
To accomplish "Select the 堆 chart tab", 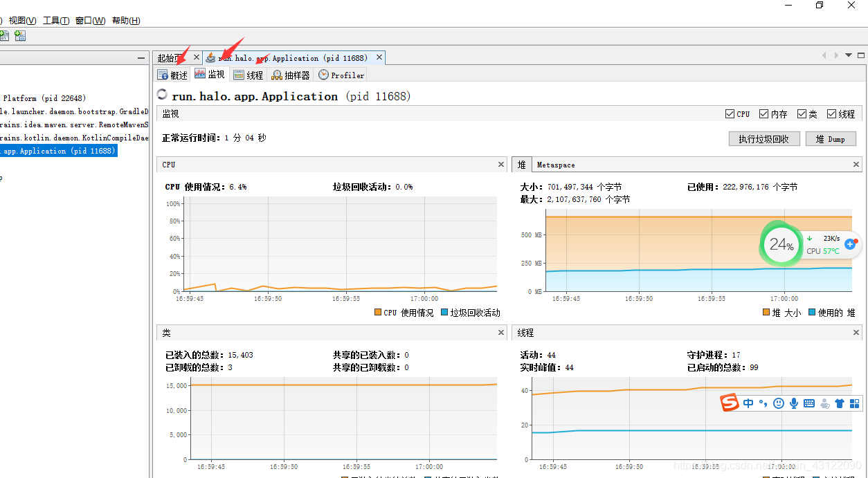I will (521, 165).
